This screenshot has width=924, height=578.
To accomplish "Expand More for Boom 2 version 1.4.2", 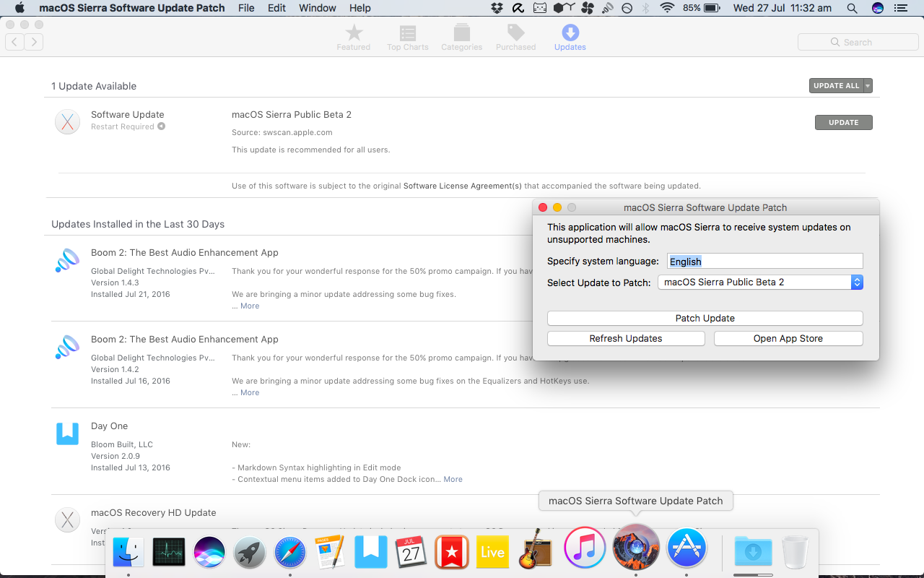I will (250, 392).
